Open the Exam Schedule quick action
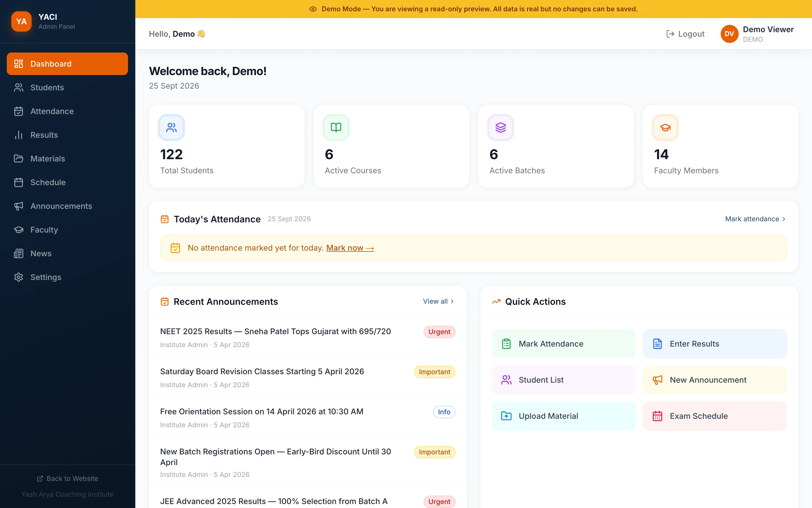 point(715,416)
